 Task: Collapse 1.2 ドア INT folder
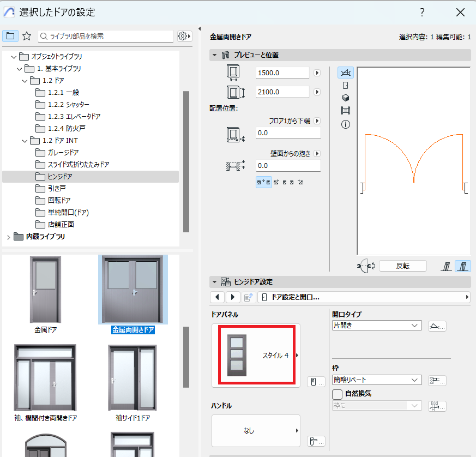25,141
